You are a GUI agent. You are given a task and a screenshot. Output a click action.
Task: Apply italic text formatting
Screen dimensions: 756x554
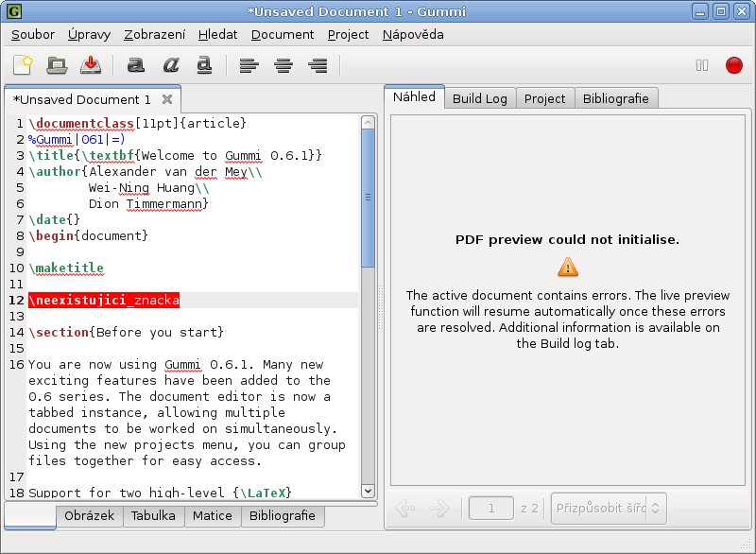(x=170, y=65)
